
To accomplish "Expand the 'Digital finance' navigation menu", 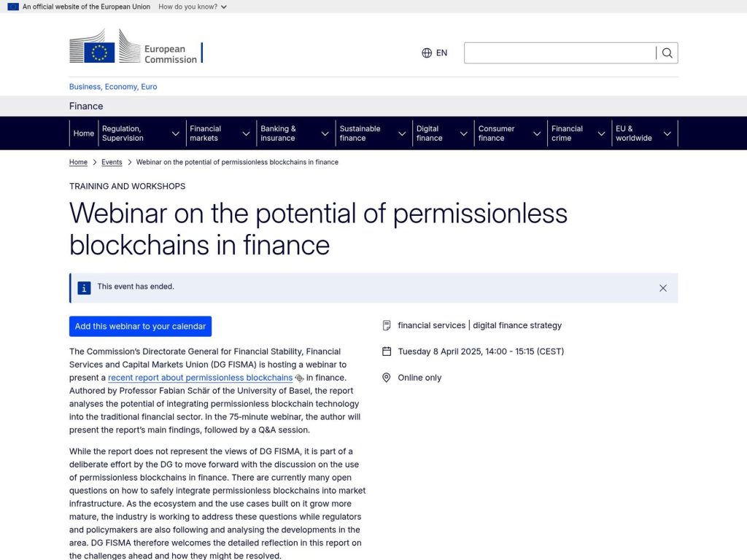I will (x=442, y=133).
